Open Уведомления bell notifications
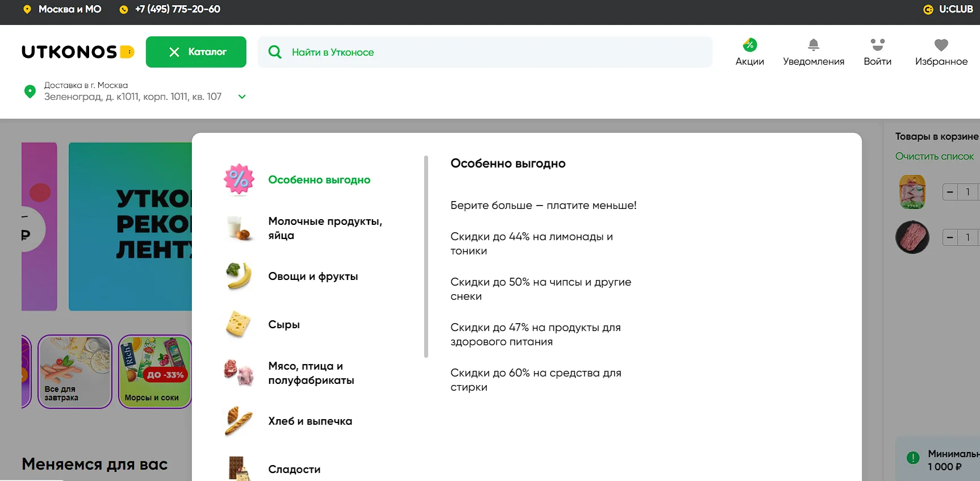The image size is (980, 481). point(813,45)
